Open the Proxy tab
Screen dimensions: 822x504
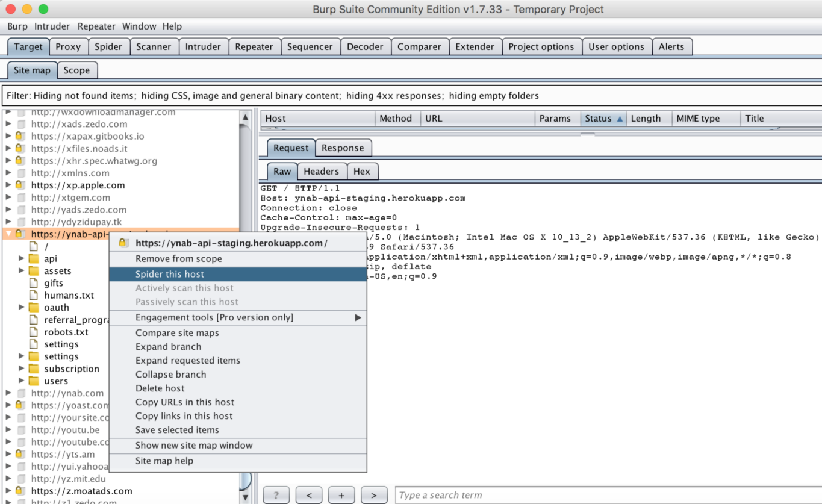point(68,46)
